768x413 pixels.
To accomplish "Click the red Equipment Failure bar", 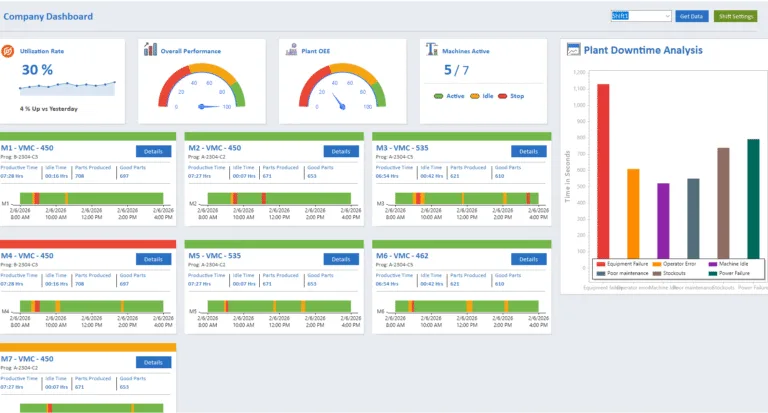I will (x=603, y=171).
